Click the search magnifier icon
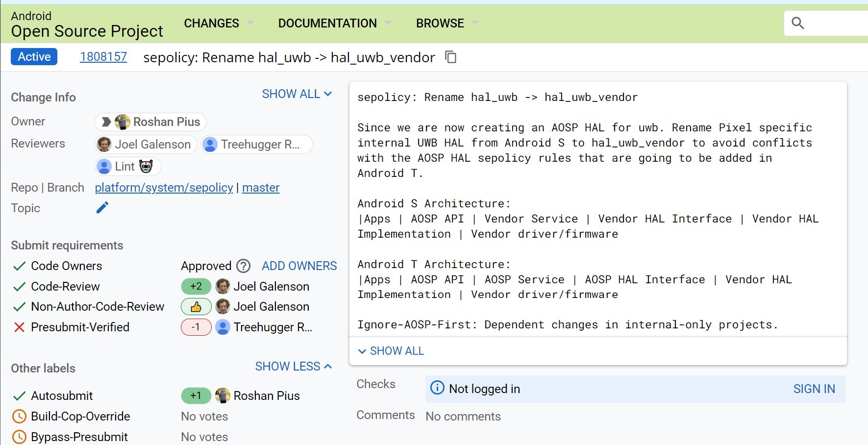Viewport: 868px width, 445px height. 798,23
